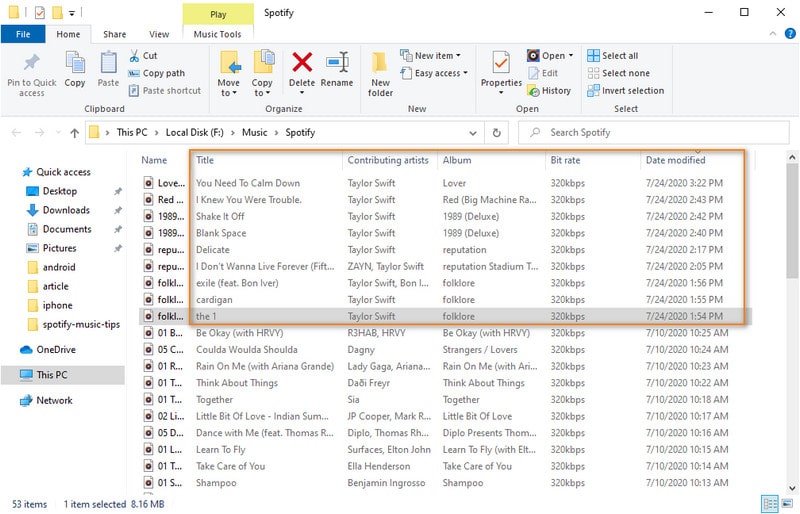Sort by Contributing artists column header
Viewport: 800px width, 514px height.
[x=388, y=160]
